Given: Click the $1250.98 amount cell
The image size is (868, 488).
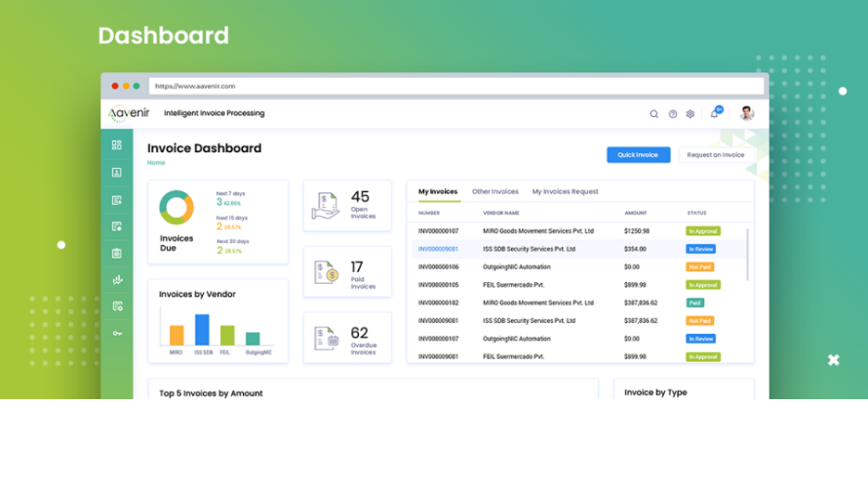Looking at the screenshot, I should click(637, 231).
